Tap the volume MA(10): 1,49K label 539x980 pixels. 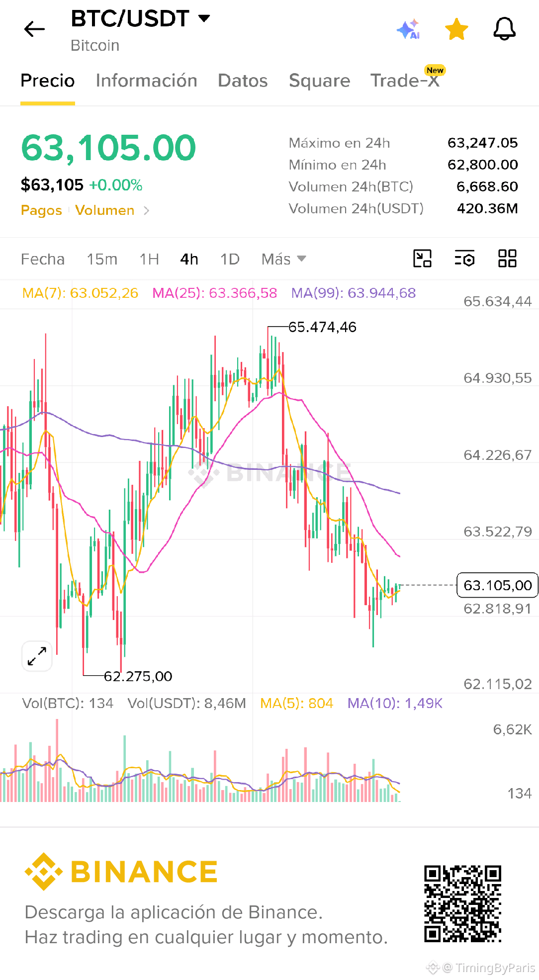pos(395,703)
